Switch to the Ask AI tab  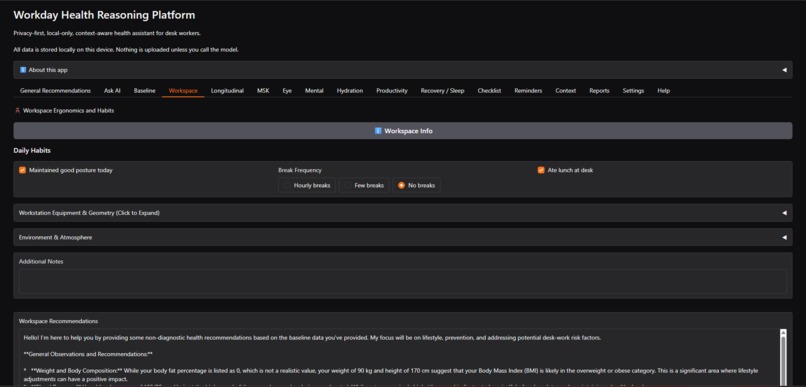coord(112,90)
